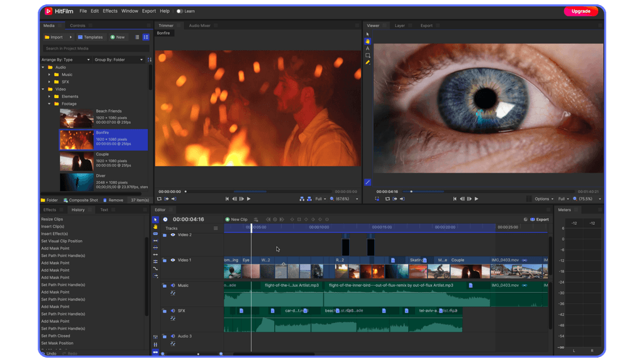
Task: Click the Upgrade button
Action: 580,11
